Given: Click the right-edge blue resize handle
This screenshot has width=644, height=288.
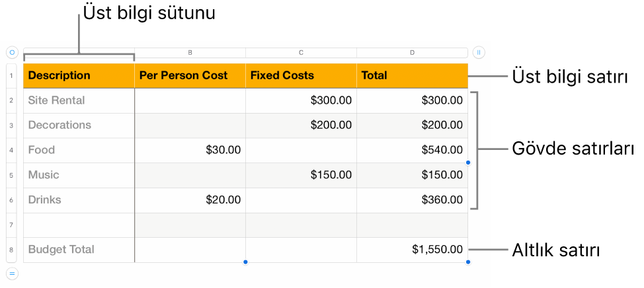Looking at the screenshot, I should pyautogui.click(x=468, y=162).
